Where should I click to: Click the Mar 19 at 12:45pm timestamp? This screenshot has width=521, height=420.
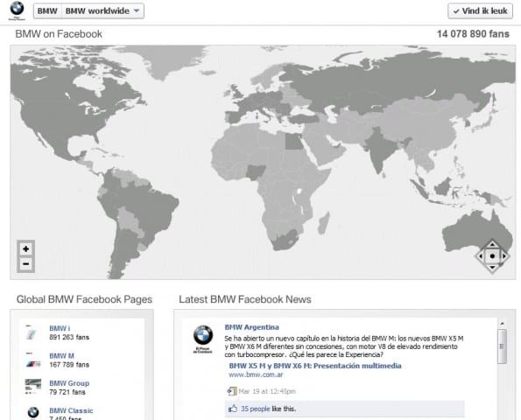coord(267,391)
